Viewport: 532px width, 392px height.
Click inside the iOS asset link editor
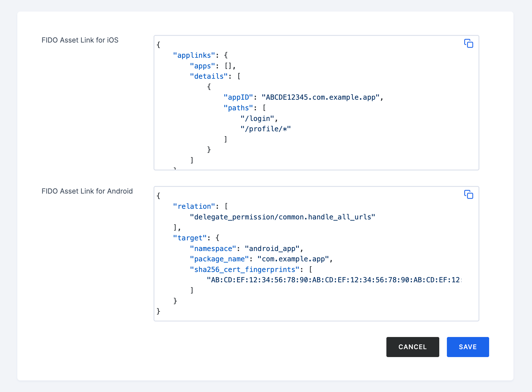pos(316,103)
